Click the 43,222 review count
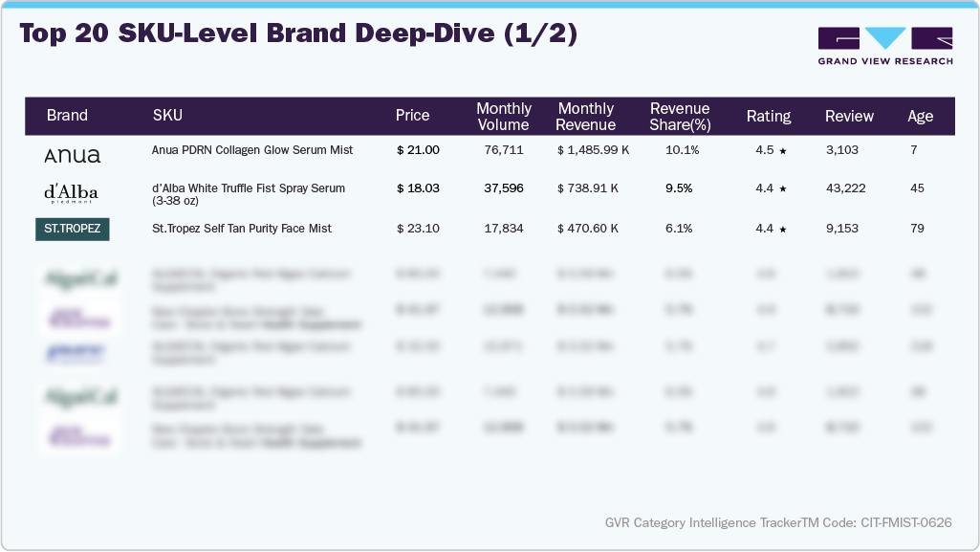The image size is (980, 552). (x=845, y=188)
